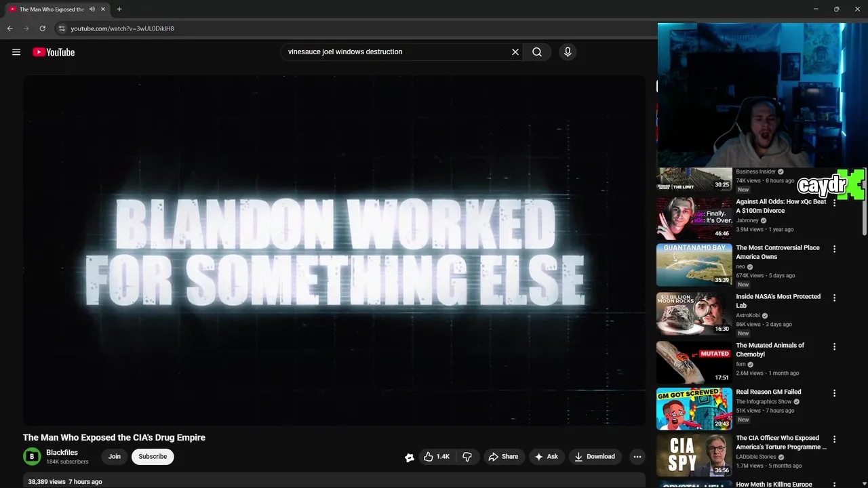
Task: Open Mutated Chernobyl video thumbnail
Action: [694, 363]
